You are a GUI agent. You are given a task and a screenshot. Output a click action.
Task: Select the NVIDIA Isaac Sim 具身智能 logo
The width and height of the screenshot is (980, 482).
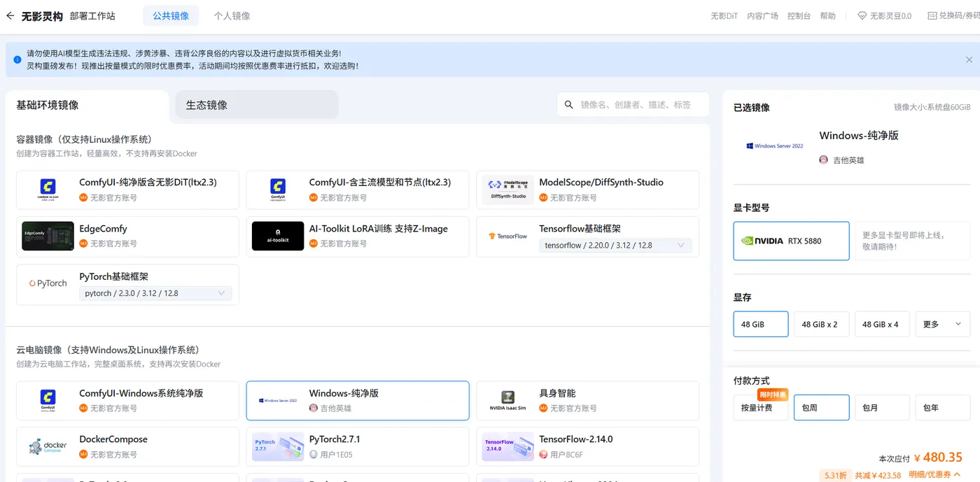point(508,401)
